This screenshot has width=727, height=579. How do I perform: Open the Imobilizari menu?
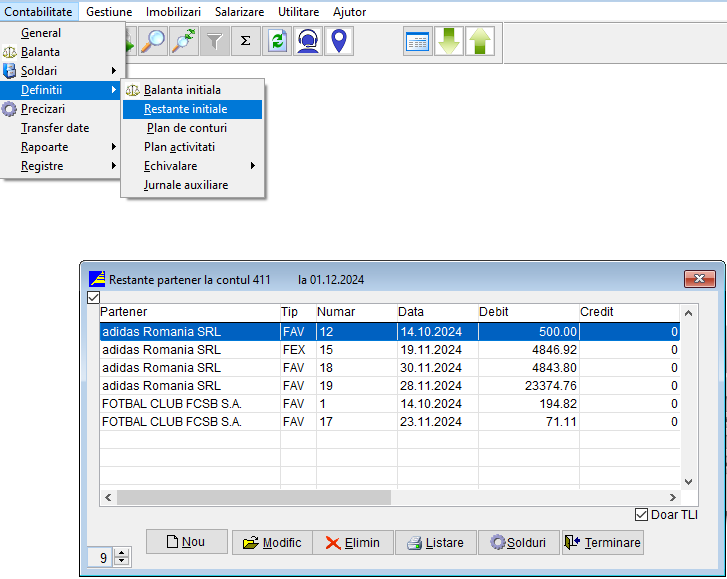pos(173,12)
